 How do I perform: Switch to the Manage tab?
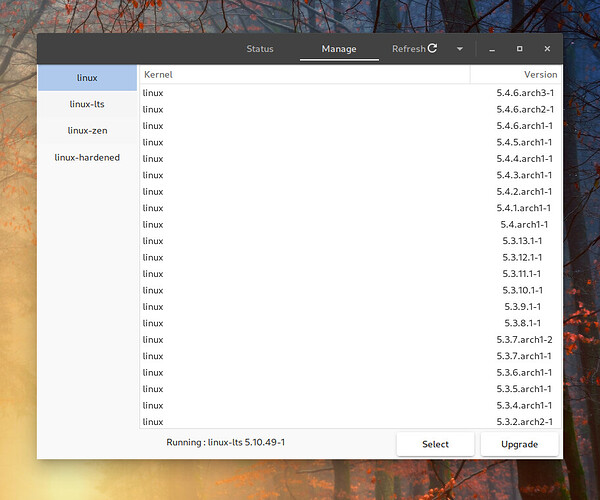tap(339, 49)
